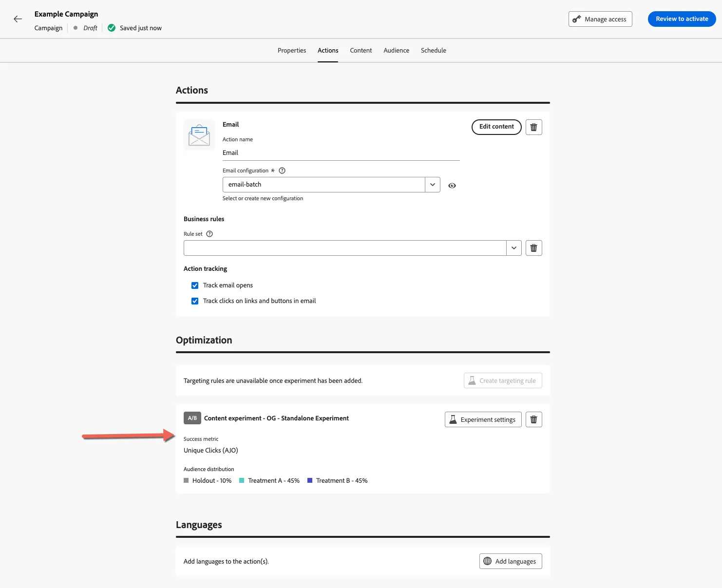Select the Actions tab
Viewport: 722px width, 588px height.
pyautogui.click(x=328, y=50)
